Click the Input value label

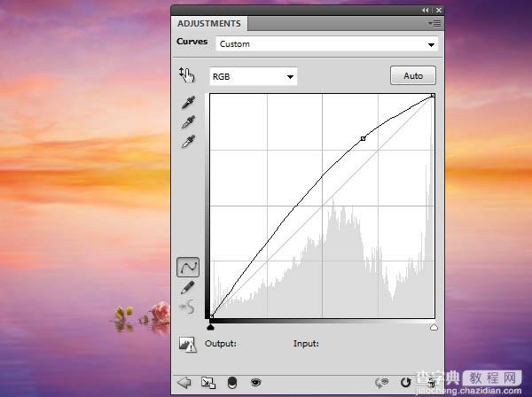[x=306, y=344]
